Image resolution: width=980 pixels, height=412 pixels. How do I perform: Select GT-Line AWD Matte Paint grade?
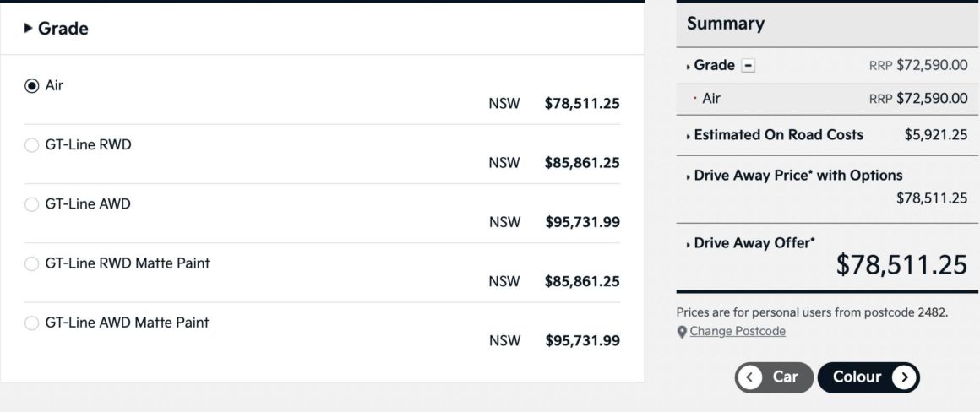[x=32, y=323]
